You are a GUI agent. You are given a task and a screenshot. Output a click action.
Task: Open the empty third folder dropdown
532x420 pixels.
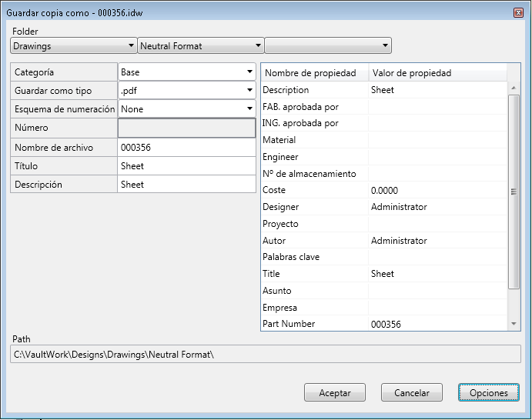pos(328,45)
